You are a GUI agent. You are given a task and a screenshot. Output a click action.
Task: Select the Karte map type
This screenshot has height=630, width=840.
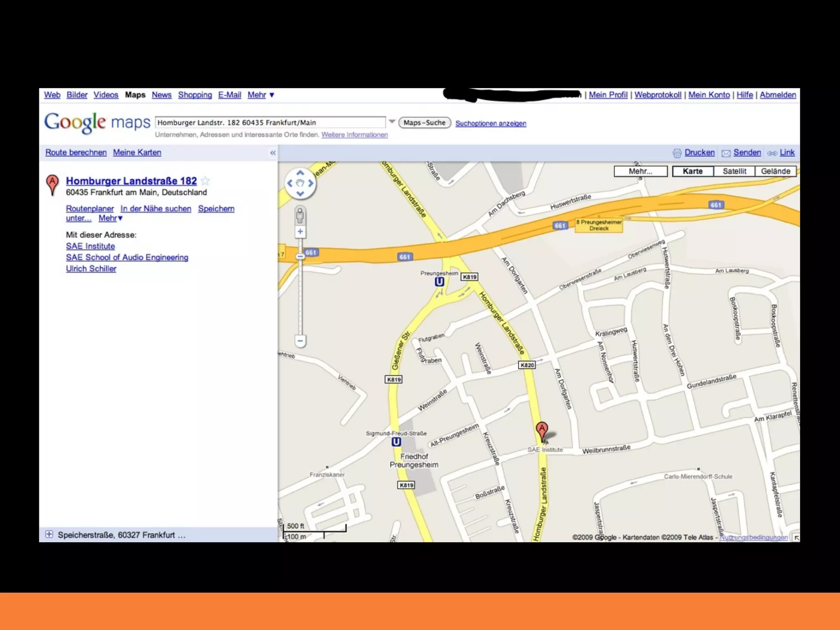coord(692,171)
